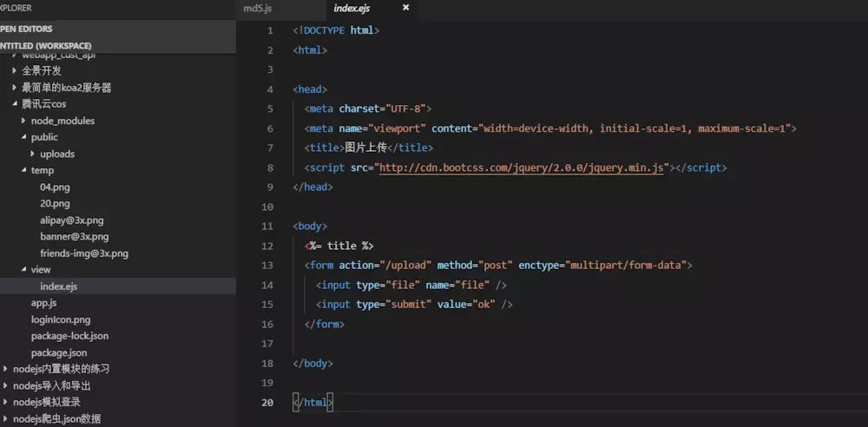Viewport: 868px width, 427px height.
Task: Collapse the public folder arrow
Action: click(23, 137)
